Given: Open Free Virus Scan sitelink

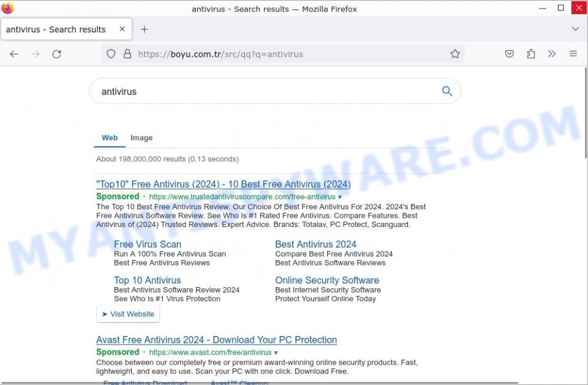Looking at the screenshot, I should 148,244.
